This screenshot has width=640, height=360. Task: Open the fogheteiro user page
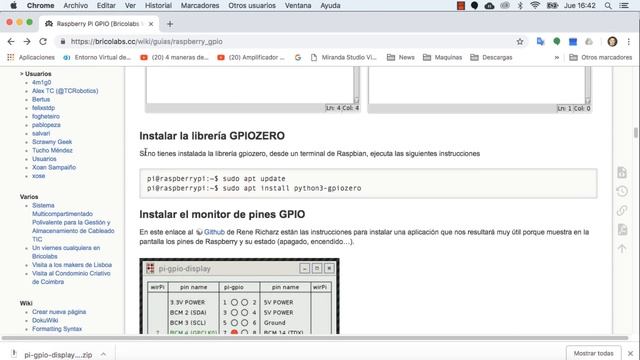(46, 116)
